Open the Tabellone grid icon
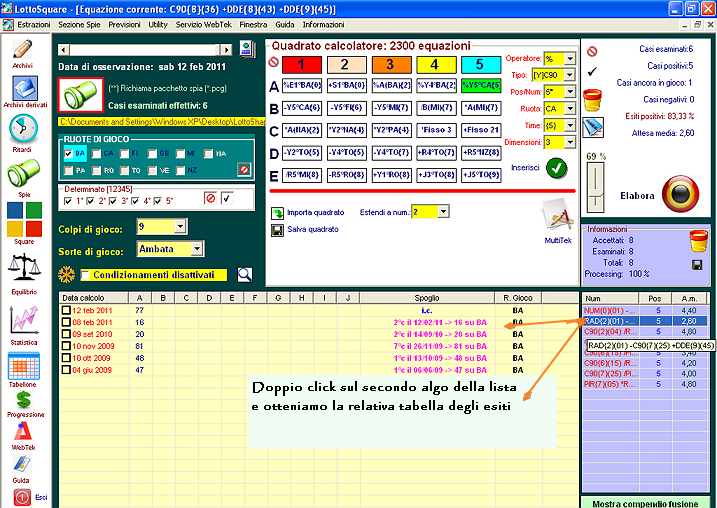717x508 pixels. click(x=24, y=366)
